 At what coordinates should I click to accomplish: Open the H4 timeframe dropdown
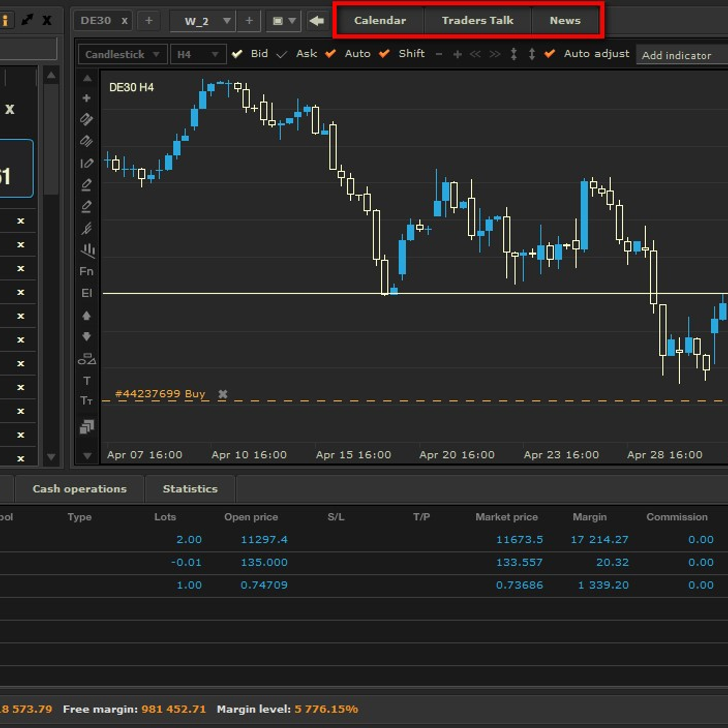[198, 55]
